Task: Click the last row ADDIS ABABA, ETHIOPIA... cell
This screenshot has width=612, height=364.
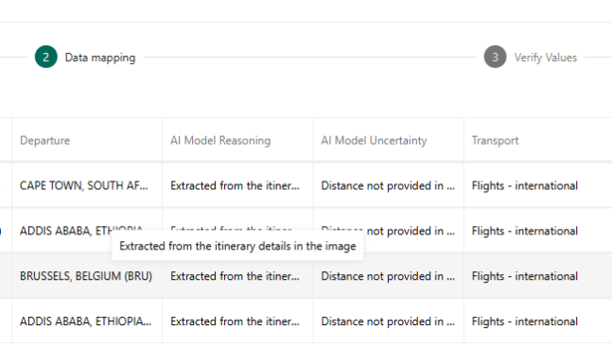Action: point(87,321)
